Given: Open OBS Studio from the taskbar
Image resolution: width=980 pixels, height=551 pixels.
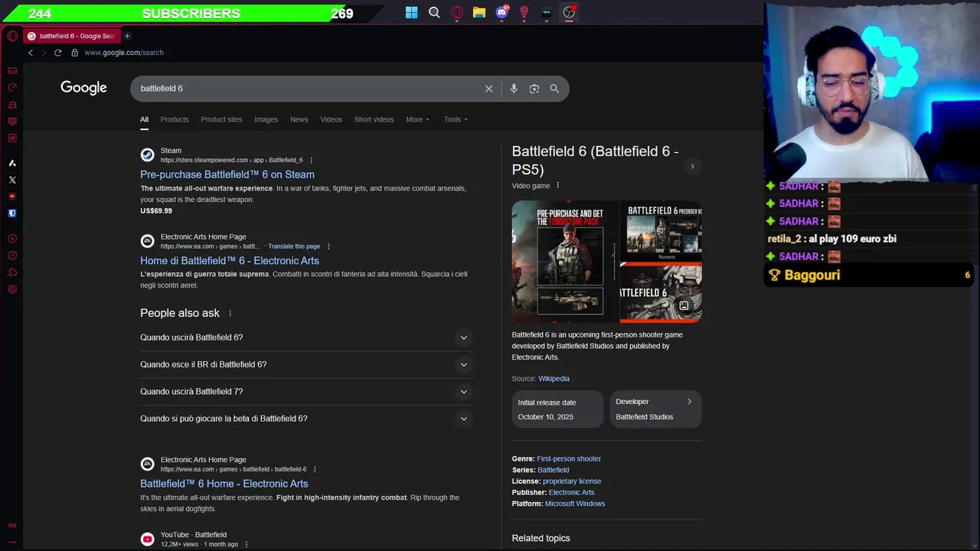Looking at the screenshot, I should click(569, 12).
